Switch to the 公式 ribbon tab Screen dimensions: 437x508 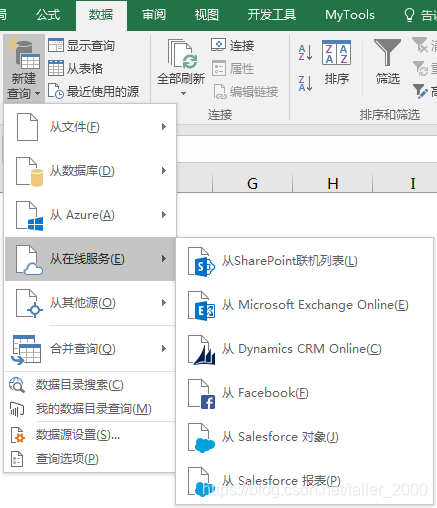coord(48,15)
